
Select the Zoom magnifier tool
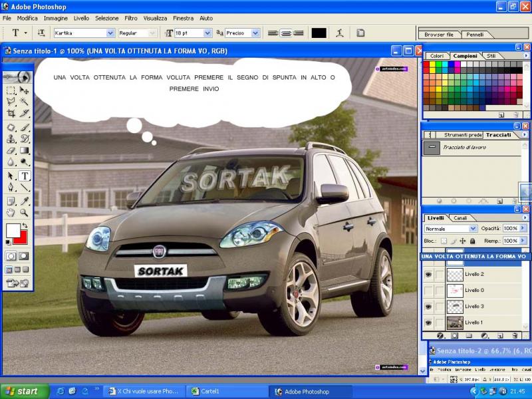[x=24, y=213]
